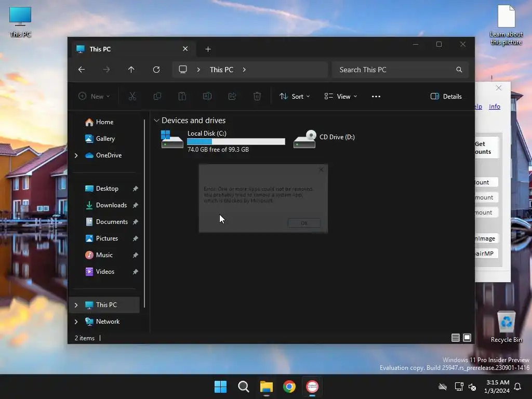Close the faded error dialog
The height and width of the screenshot is (399, 532).
pyautogui.click(x=321, y=169)
